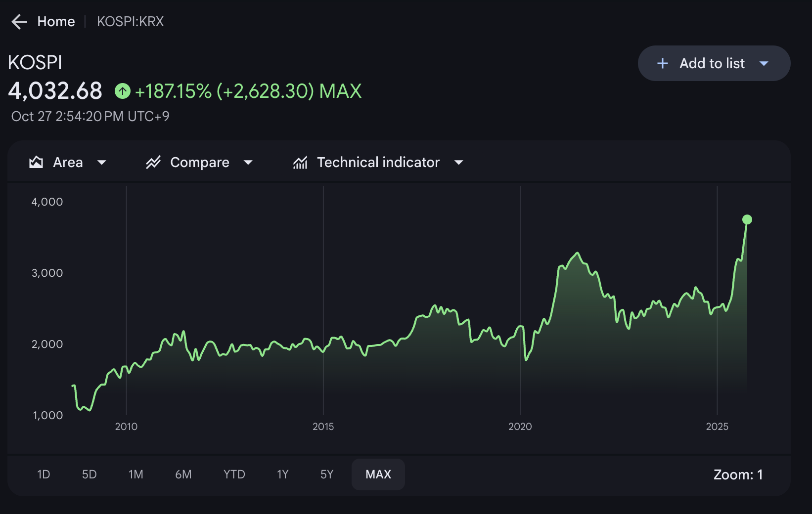Viewport: 812px width, 514px height.
Task: Click the back arrow icon
Action: (19, 22)
